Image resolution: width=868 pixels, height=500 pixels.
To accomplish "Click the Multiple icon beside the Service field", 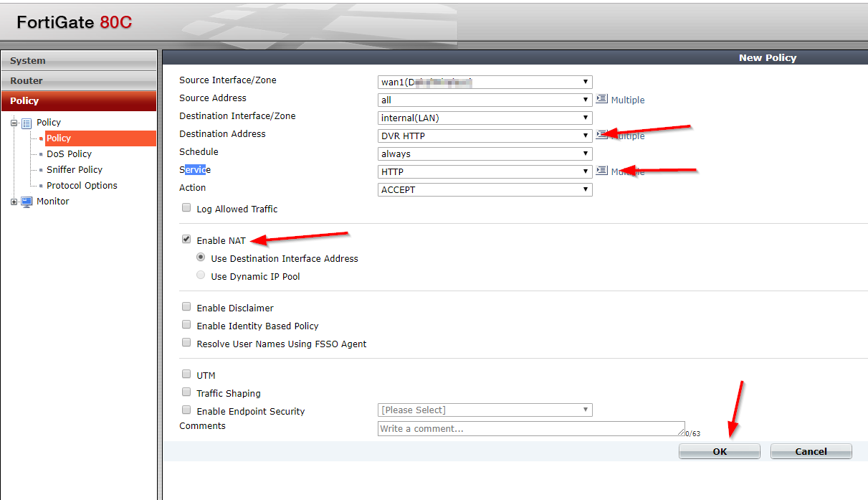I will click(601, 171).
